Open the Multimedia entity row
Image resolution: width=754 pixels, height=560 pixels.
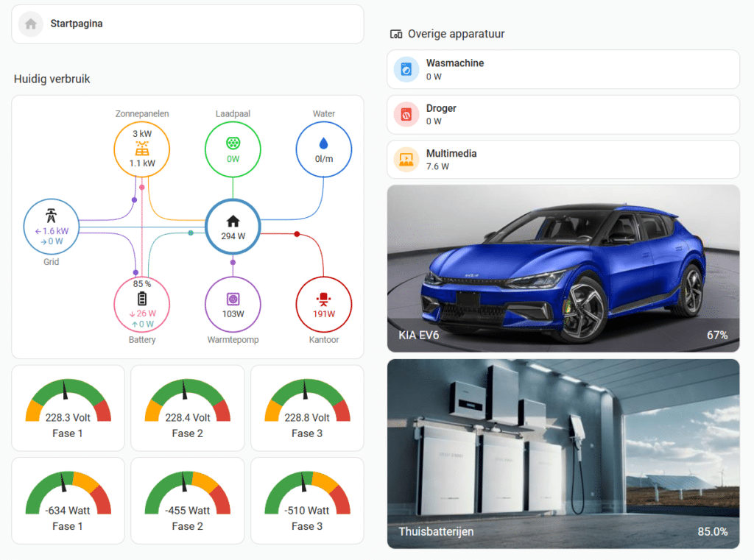[563, 160]
